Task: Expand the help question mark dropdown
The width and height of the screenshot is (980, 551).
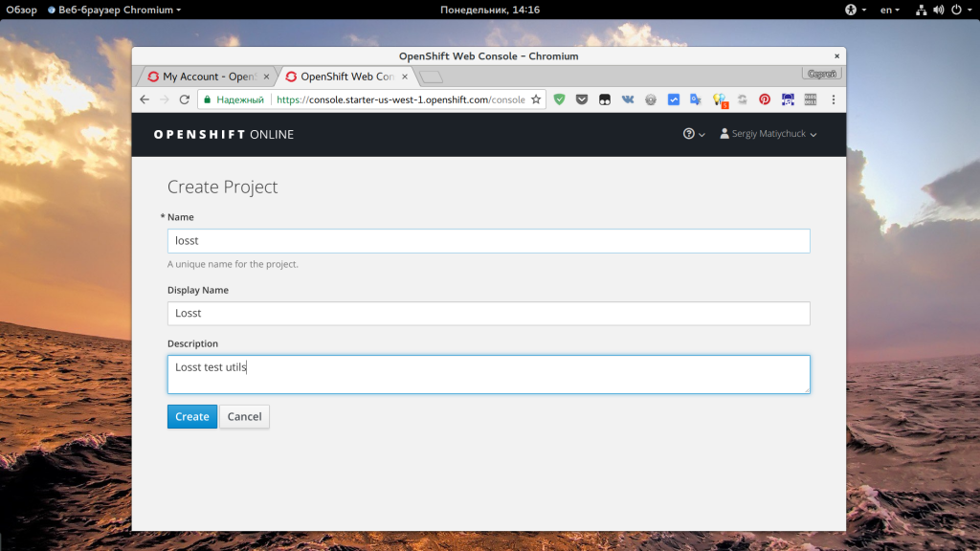Action: 694,135
